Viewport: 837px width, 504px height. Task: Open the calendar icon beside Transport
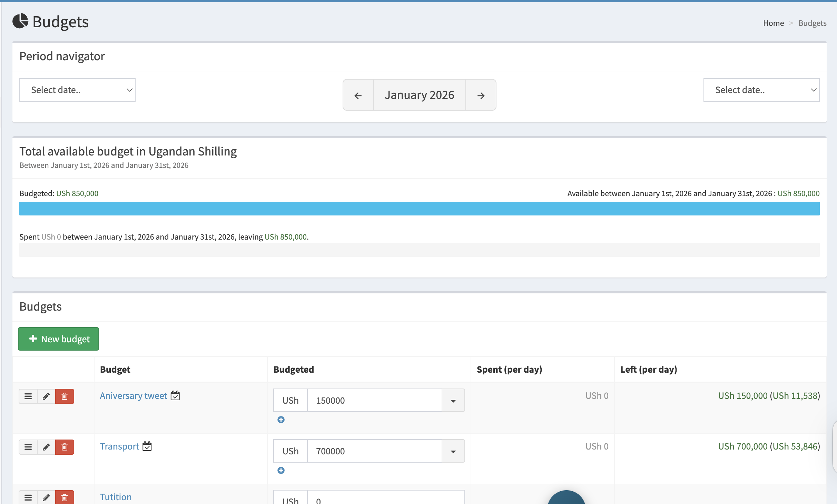click(x=147, y=446)
